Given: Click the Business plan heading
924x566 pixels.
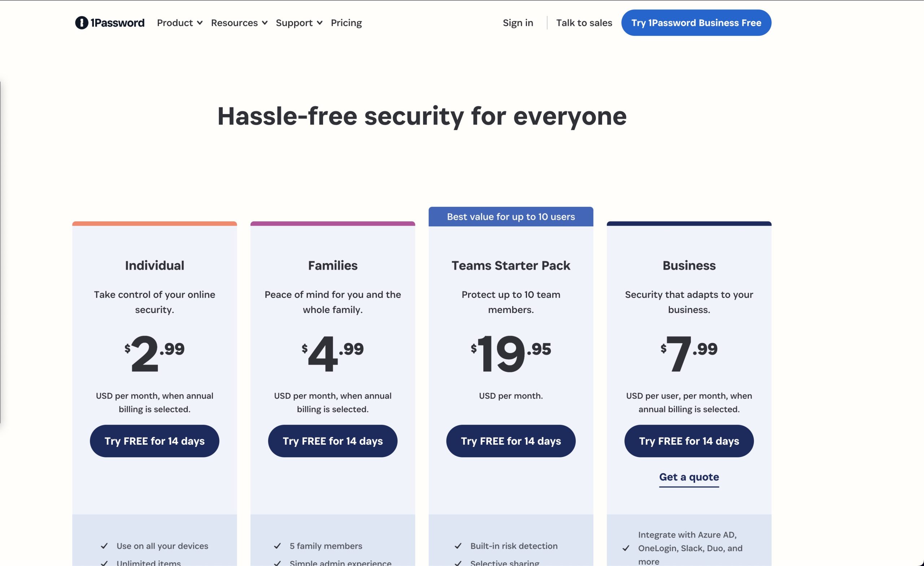Looking at the screenshot, I should 689,265.
